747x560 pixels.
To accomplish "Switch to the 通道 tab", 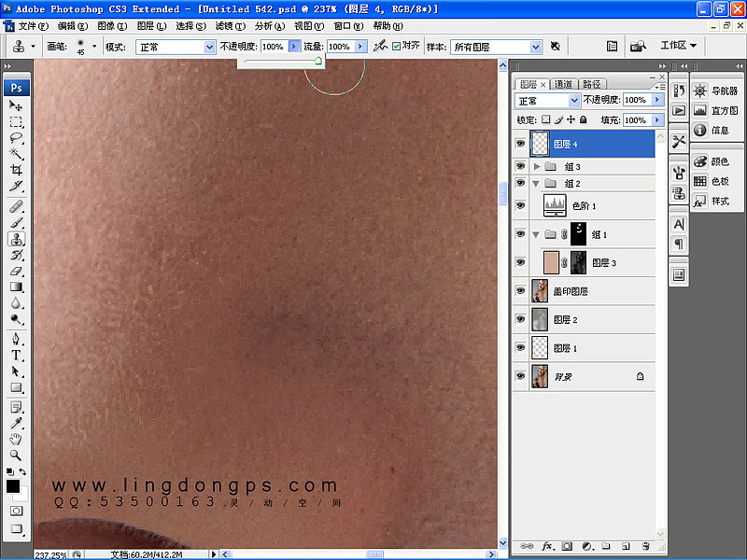I will coord(564,84).
